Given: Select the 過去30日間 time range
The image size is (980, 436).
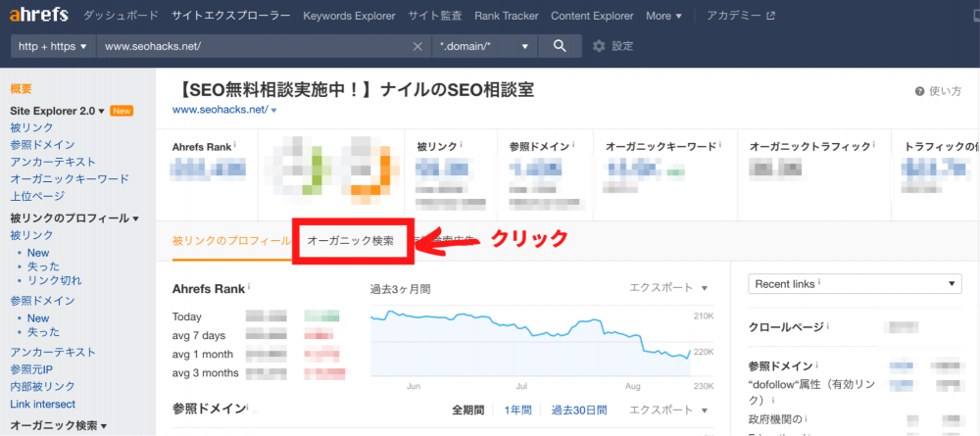Looking at the screenshot, I should pyautogui.click(x=579, y=411).
